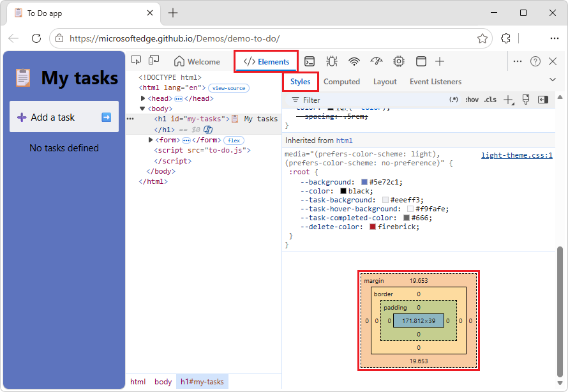Click the html link in Inherited from
This screenshot has height=392, width=568.
[x=344, y=140]
